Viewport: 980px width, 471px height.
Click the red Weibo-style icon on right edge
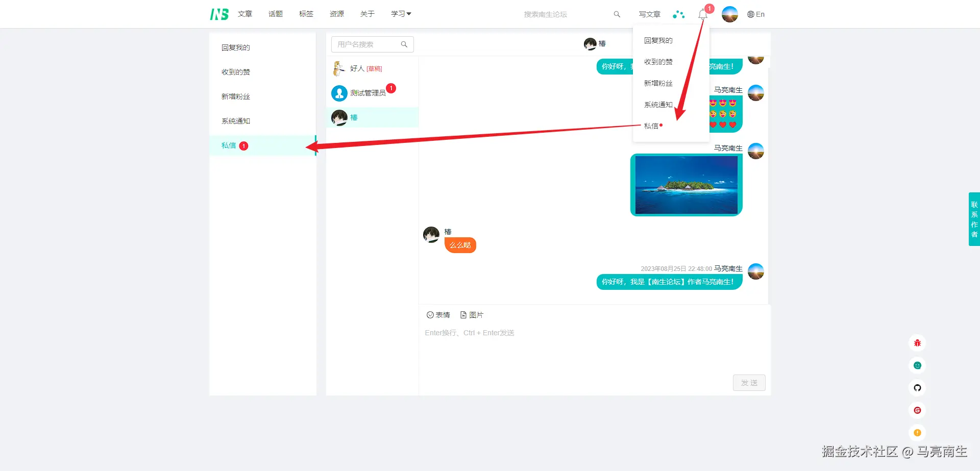point(917,343)
